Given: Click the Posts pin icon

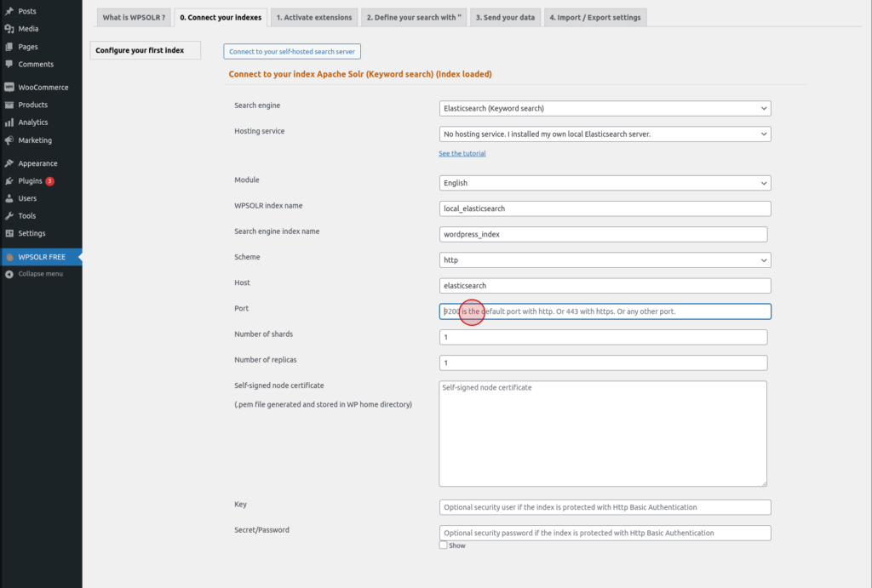Looking at the screenshot, I should 9,11.
